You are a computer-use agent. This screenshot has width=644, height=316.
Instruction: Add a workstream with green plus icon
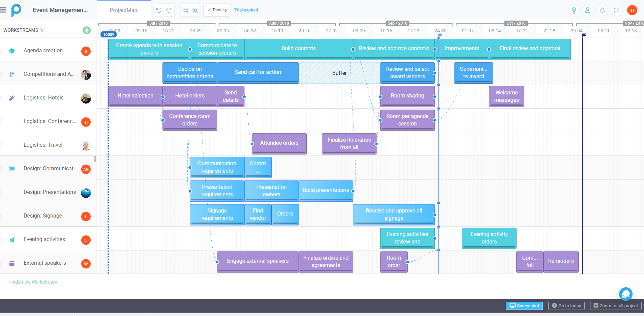87,30
